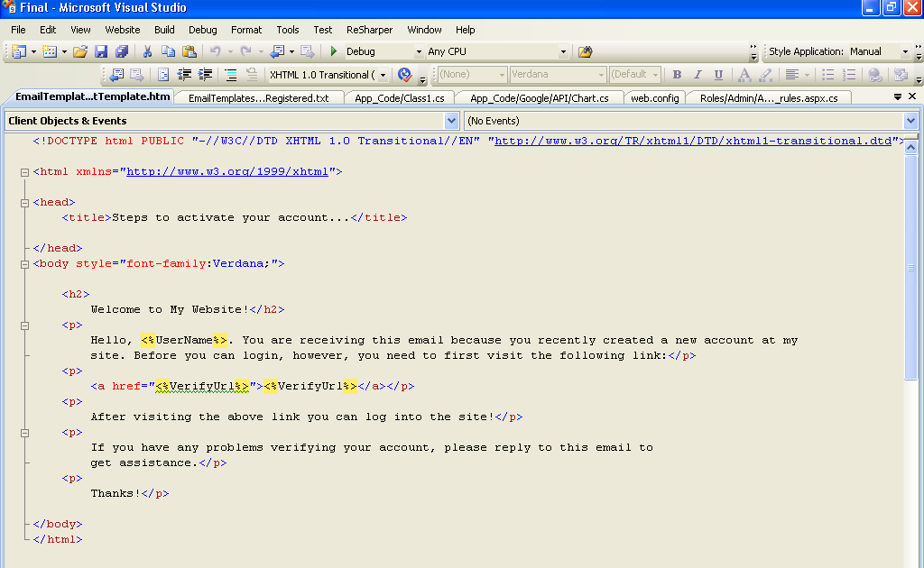The height and width of the screenshot is (568, 924).
Task: Open the font Foreground Color swatch picker
Action: [745, 75]
